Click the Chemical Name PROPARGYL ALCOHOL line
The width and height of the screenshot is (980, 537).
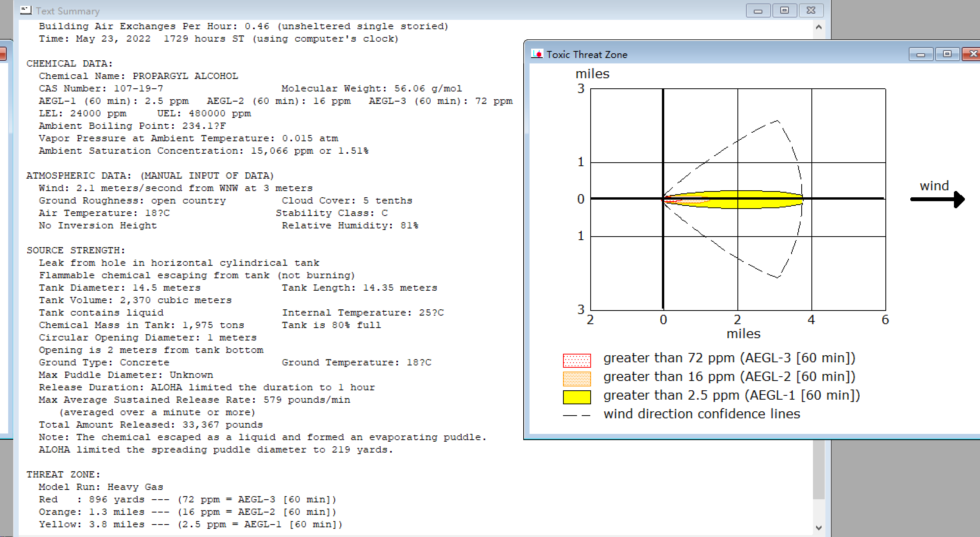(x=138, y=76)
